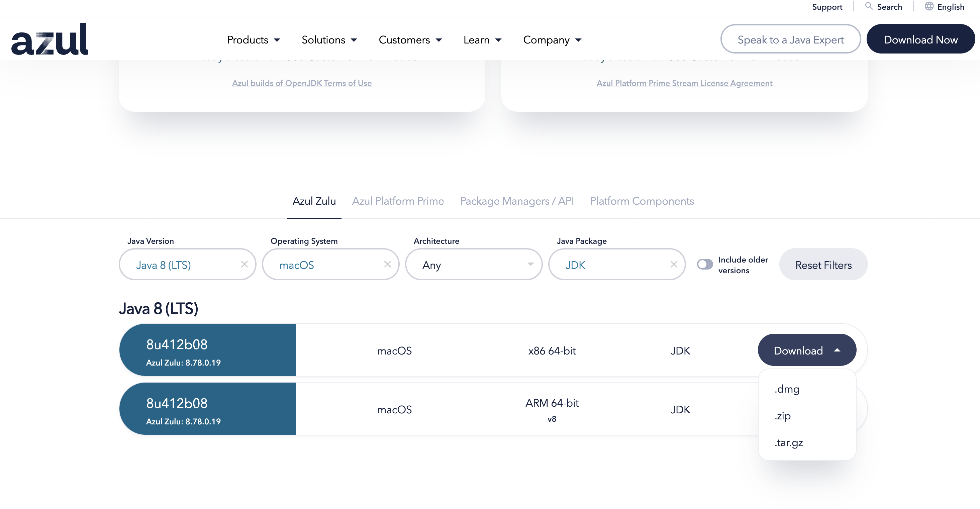980x509 pixels.
Task: Toggle Include older versions switch
Action: click(x=705, y=264)
